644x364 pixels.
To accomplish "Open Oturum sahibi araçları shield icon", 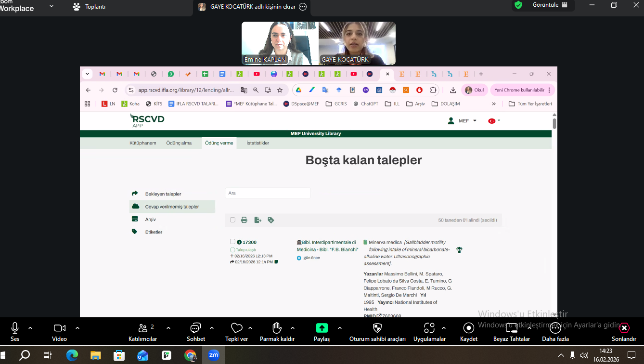I will point(377,331).
